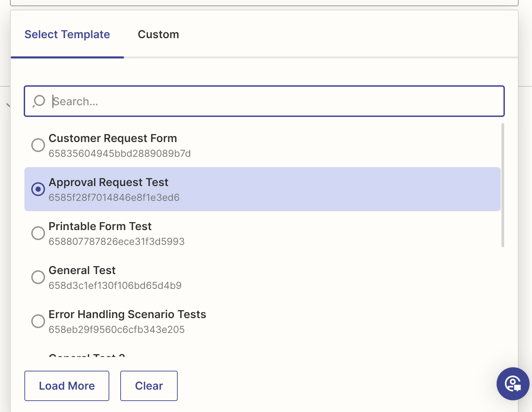Click ID 6585f28f7014846e8f1e3ed6

click(114, 197)
